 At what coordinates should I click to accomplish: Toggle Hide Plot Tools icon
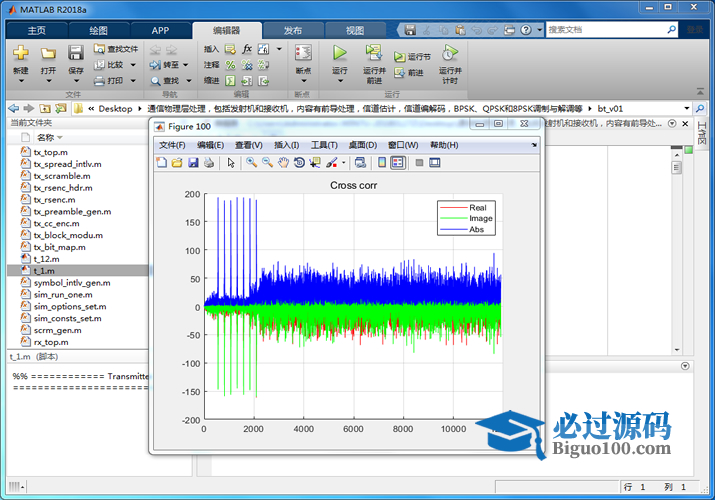coord(420,162)
